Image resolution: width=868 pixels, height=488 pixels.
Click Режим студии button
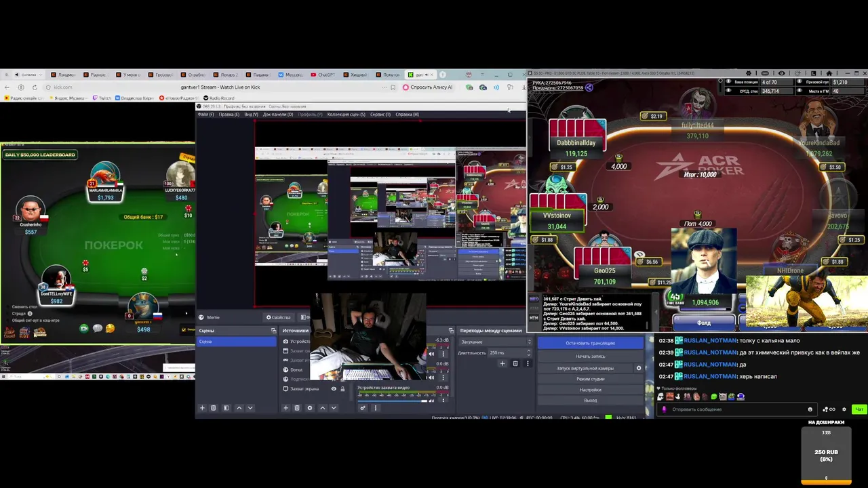[x=591, y=379]
